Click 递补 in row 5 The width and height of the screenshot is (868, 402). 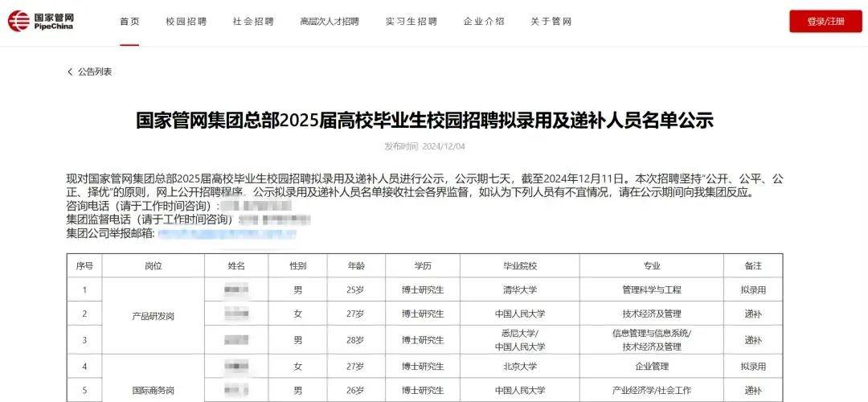[x=753, y=391]
